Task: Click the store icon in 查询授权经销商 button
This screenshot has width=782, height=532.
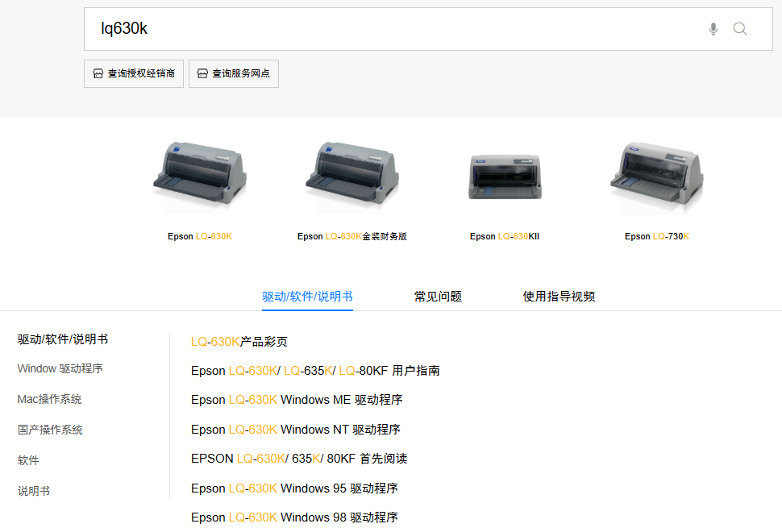Action: 98,74
